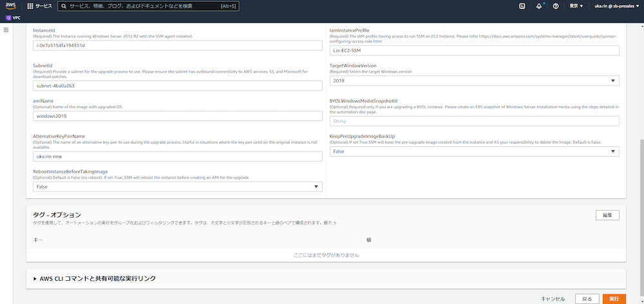This screenshot has height=304, width=644.
Task: Open the RebootInstanceBeforeTakingImage dropdown
Action: 178,187
